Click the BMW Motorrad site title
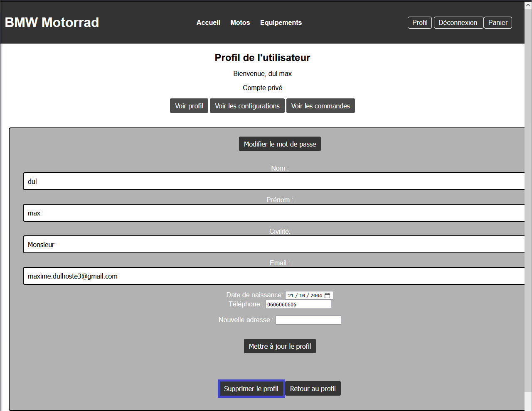This screenshot has width=532, height=411. [52, 22]
